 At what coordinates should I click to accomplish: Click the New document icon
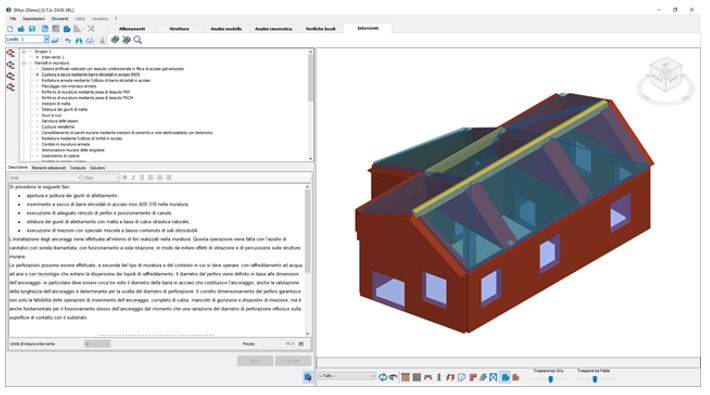point(10,29)
